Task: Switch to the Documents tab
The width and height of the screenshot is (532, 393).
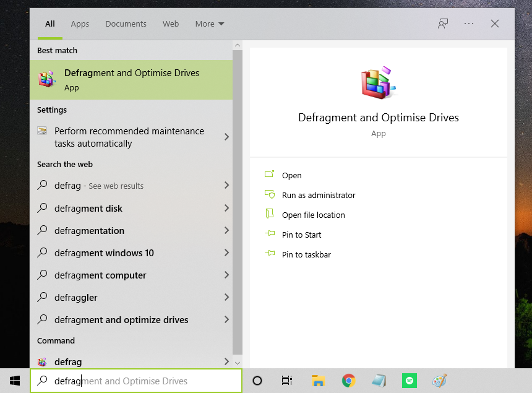Action: click(126, 24)
